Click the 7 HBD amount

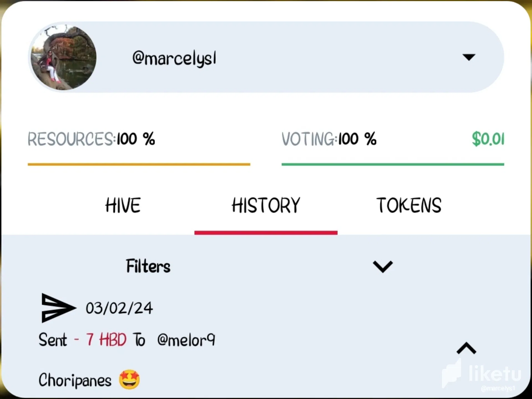(106, 339)
